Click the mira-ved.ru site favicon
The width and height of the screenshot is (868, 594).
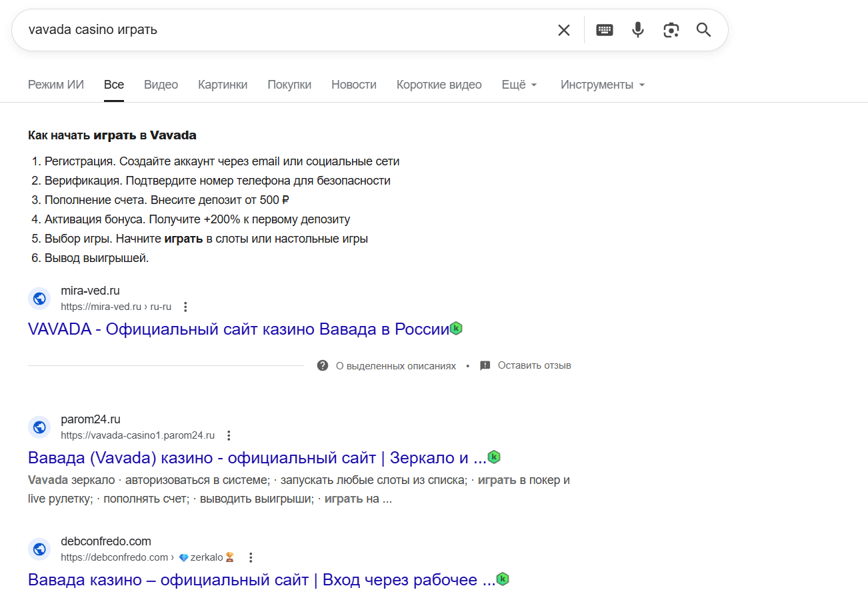39,298
